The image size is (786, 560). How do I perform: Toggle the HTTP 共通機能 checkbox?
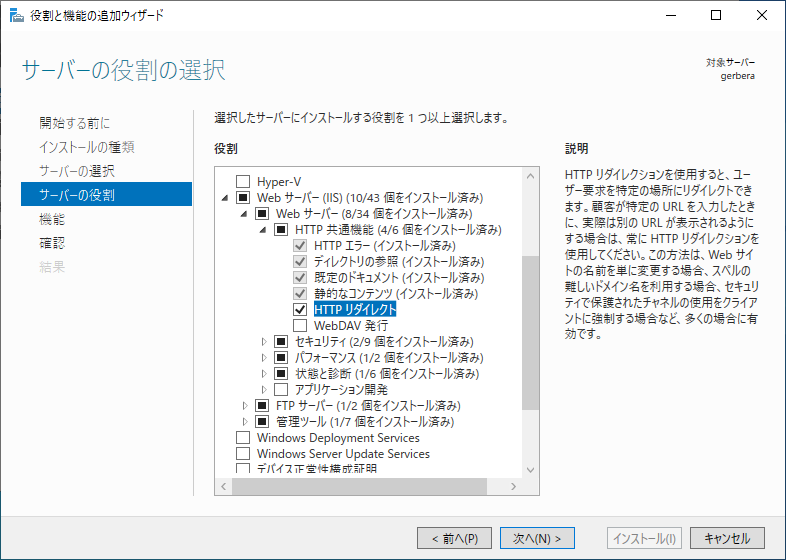(281, 230)
